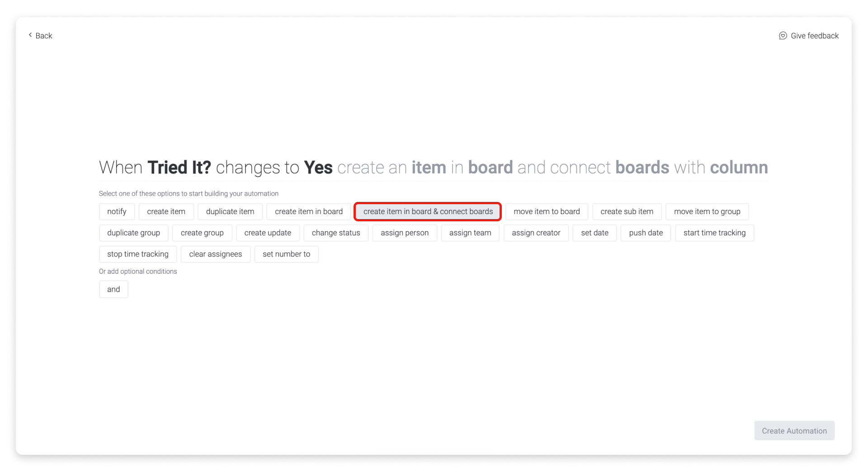Select the assign team option
Viewport: 868px width, 472px height.
470,233
